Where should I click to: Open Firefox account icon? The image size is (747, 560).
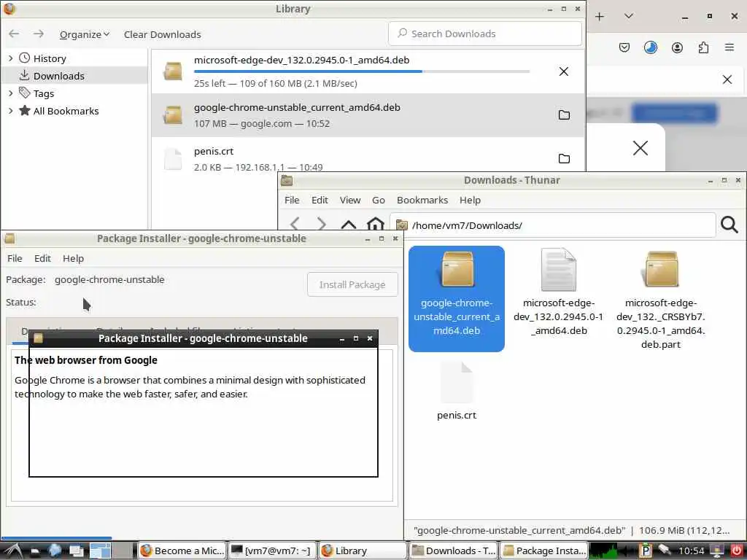pyautogui.click(x=677, y=47)
